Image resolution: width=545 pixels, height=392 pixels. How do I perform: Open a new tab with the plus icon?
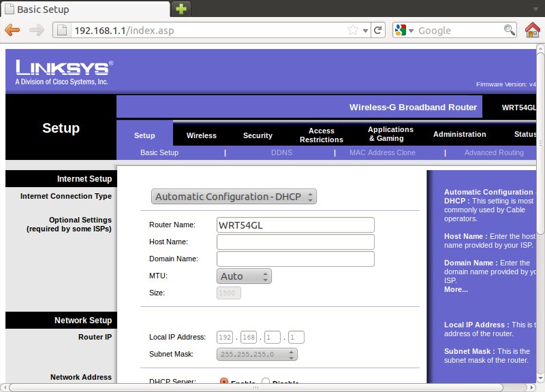pos(181,9)
